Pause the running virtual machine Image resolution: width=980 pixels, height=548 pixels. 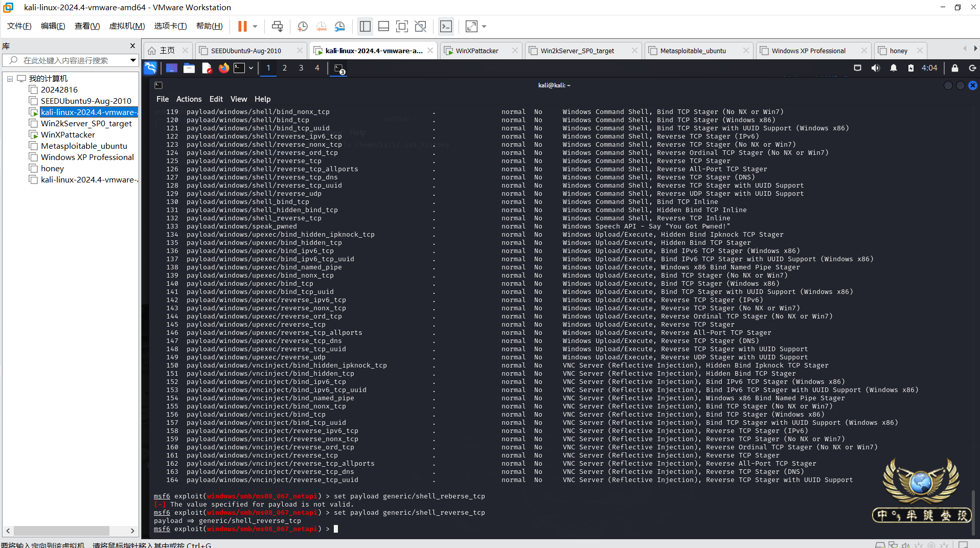(242, 26)
